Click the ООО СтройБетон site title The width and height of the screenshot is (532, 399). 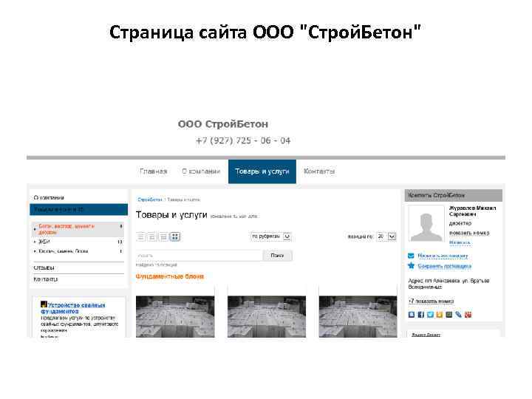(223, 124)
